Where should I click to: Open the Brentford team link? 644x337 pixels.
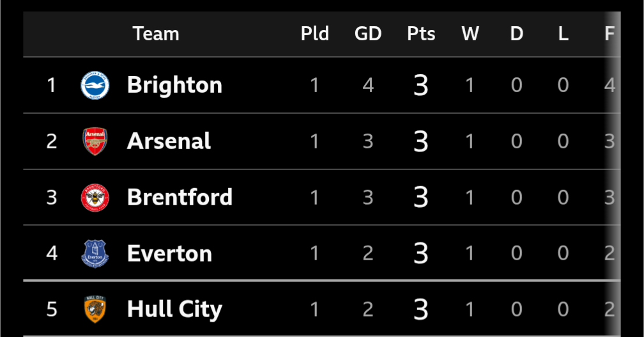tap(180, 197)
